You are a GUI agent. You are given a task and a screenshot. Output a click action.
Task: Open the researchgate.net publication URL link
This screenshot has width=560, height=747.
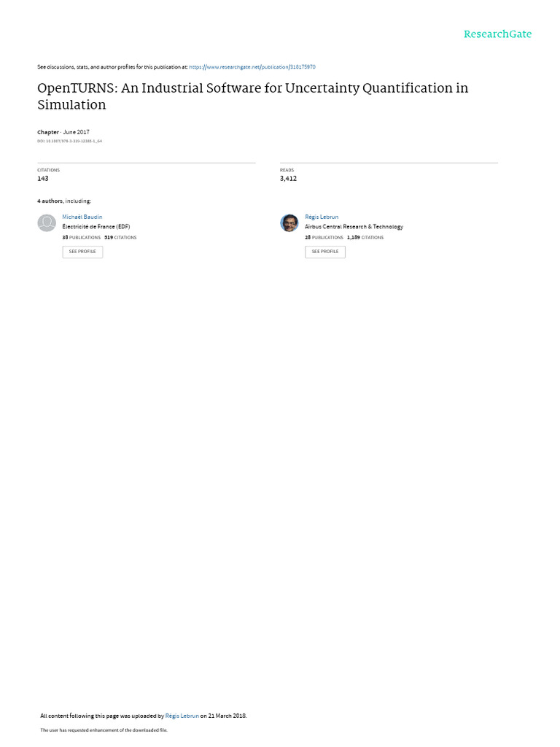pos(252,67)
